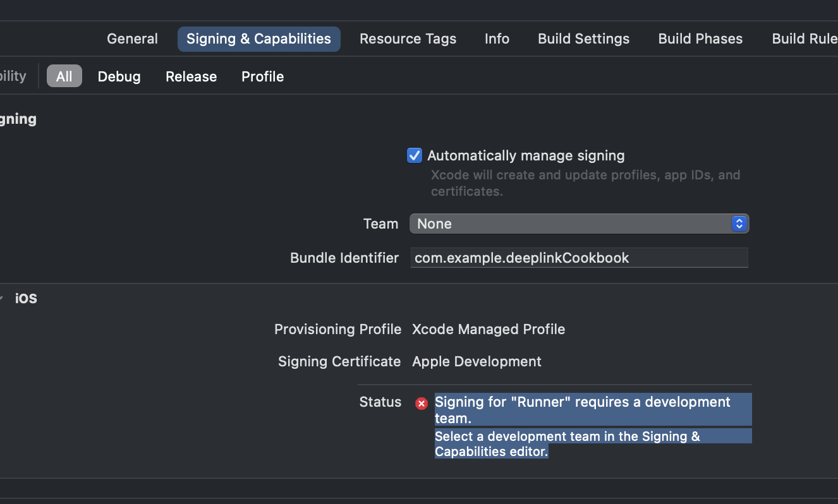Image resolution: width=838 pixels, height=504 pixels.
Task: Select the All configuration filter
Action: (64, 76)
